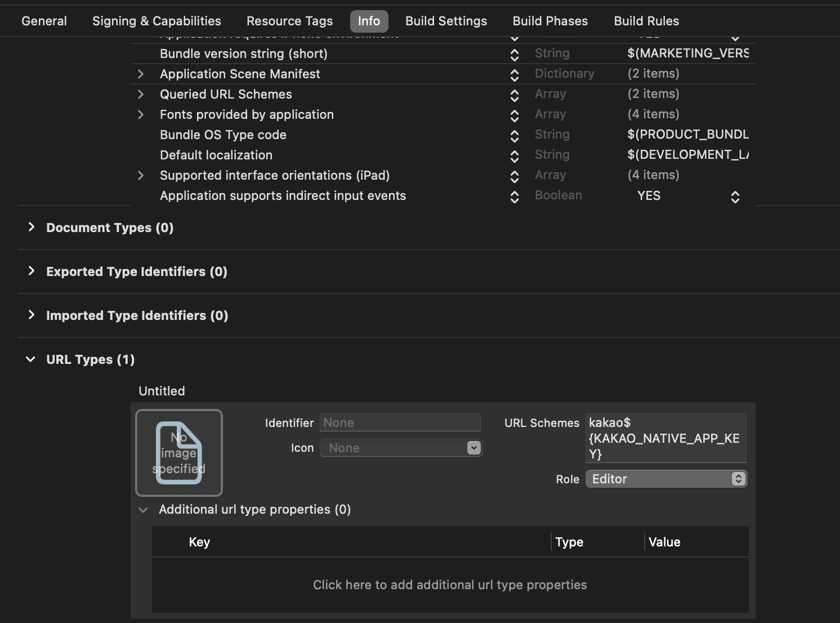Click the $(PRODUCT_BUNDL value cell

[x=688, y=135]
